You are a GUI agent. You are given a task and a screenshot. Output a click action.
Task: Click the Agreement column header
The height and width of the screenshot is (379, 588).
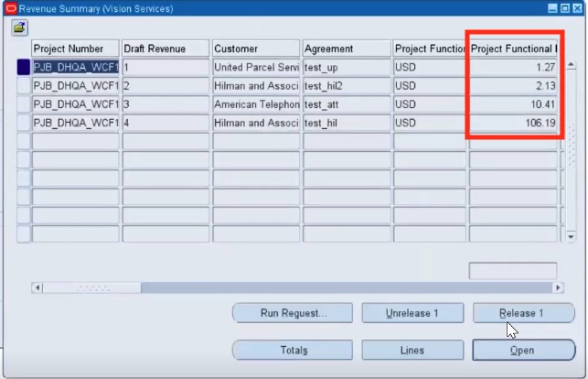click(347, 49)
